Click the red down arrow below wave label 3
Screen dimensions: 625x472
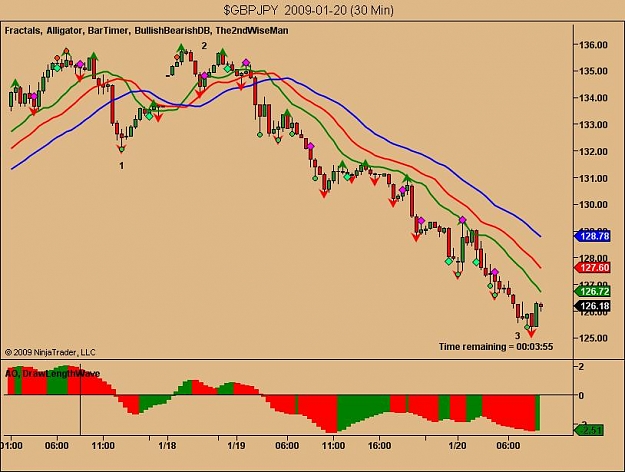click(x=531, y=333)
